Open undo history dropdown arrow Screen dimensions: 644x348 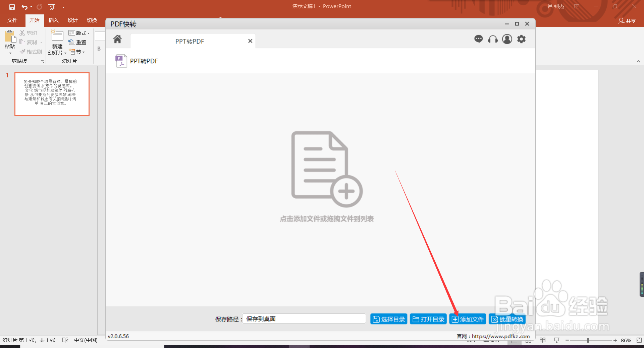click(x=31, y=7)
